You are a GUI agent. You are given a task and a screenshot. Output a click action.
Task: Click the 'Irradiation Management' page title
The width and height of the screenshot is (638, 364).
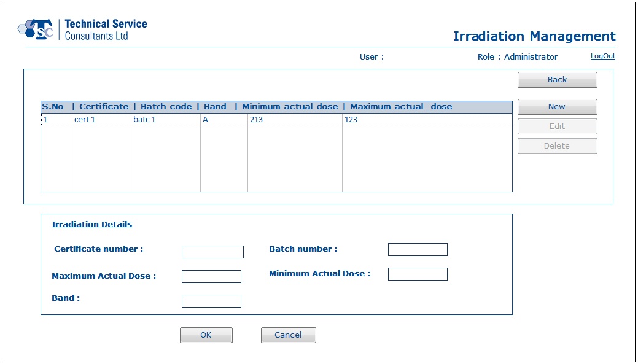[x=534, y=36]
